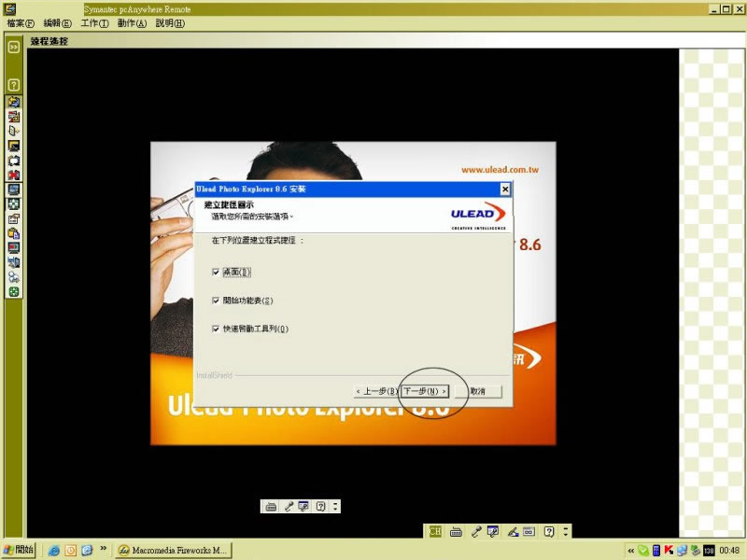Screen dimensions: 747x560
Task: Click the monitor with red screen sidebar icon
Action: tap(14, 248)
